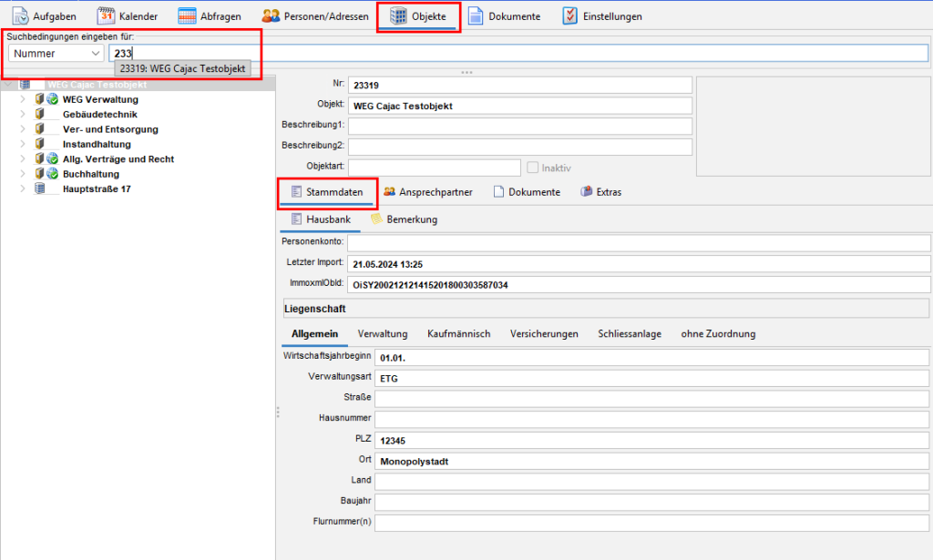The height and width of the screenshot is (560, 933).
Task: Click the Dokumente toolbar icon
Action: pos(476,16)
